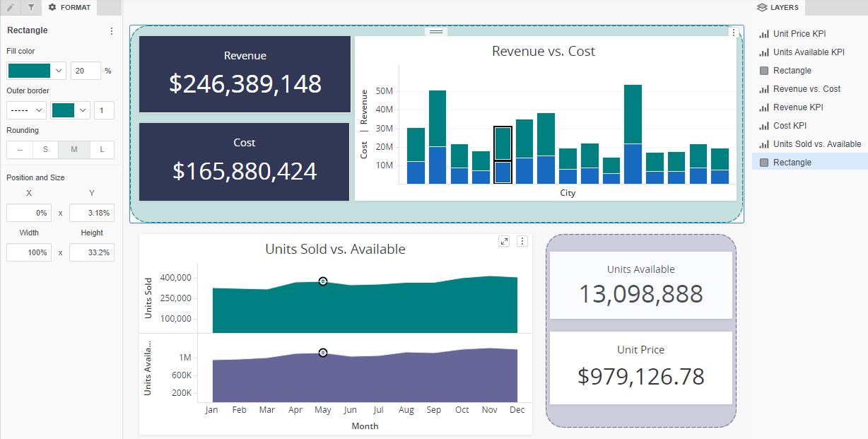The image size is (868, 439).
Task: Open the kebab menu on the selected rectangle
Action: [x=734, y=33]
